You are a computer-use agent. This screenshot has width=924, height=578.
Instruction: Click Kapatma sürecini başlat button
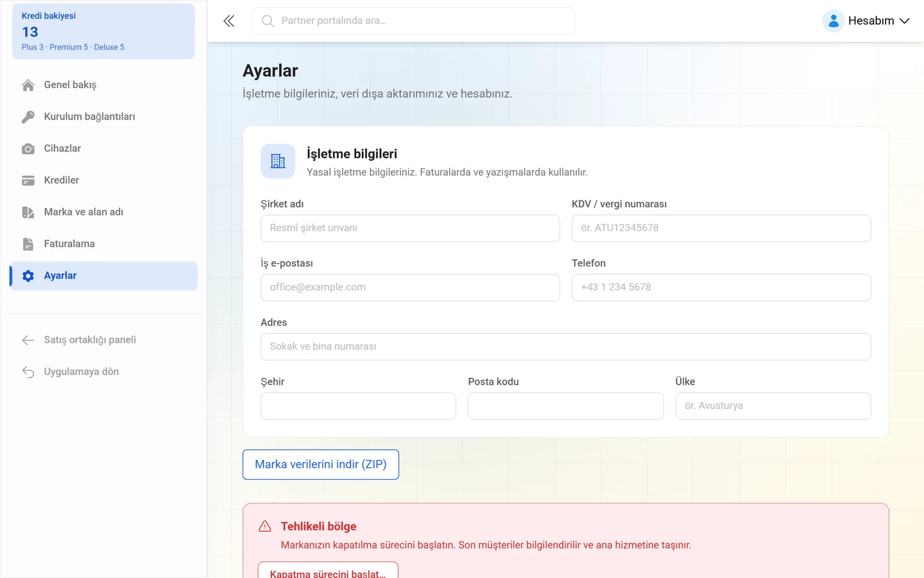(x=328, y=570)
